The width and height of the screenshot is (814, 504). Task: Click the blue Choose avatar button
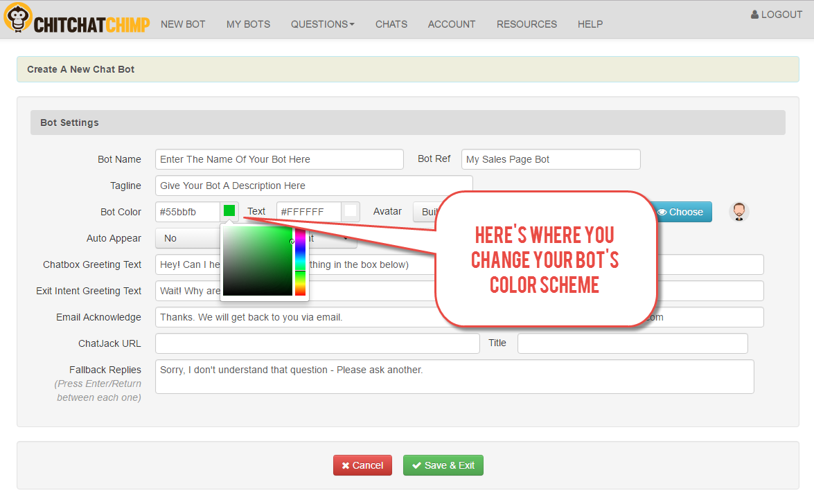coord(682,212)
